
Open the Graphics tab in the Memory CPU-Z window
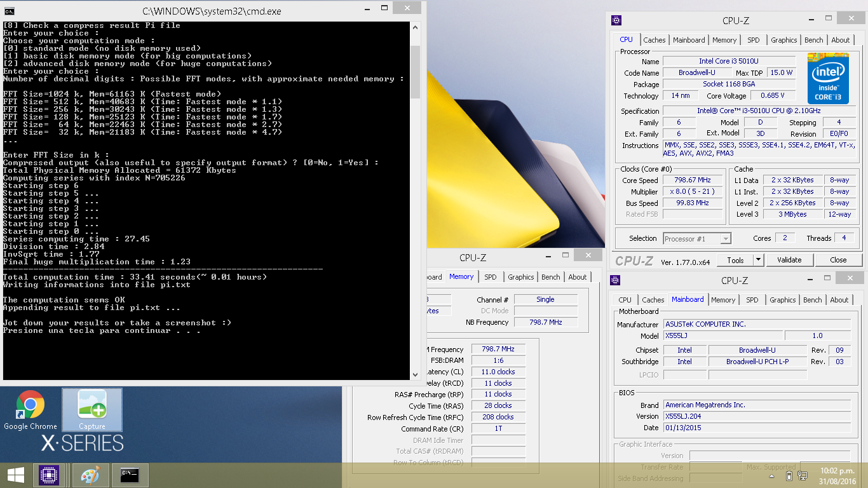520,277
